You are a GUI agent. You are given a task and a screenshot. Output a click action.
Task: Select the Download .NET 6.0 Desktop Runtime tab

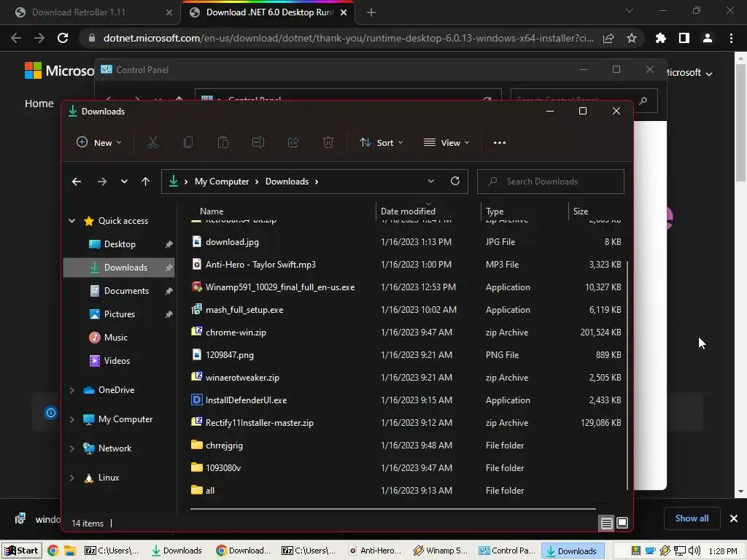[x=269, y=12]
